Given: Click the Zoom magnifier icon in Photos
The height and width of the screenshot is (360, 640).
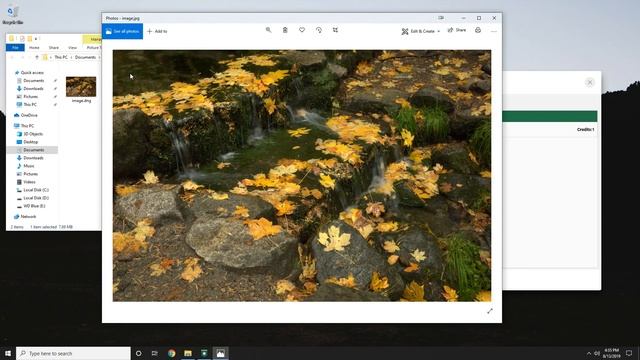Looking at the screenshot, I should coord(268,30).
